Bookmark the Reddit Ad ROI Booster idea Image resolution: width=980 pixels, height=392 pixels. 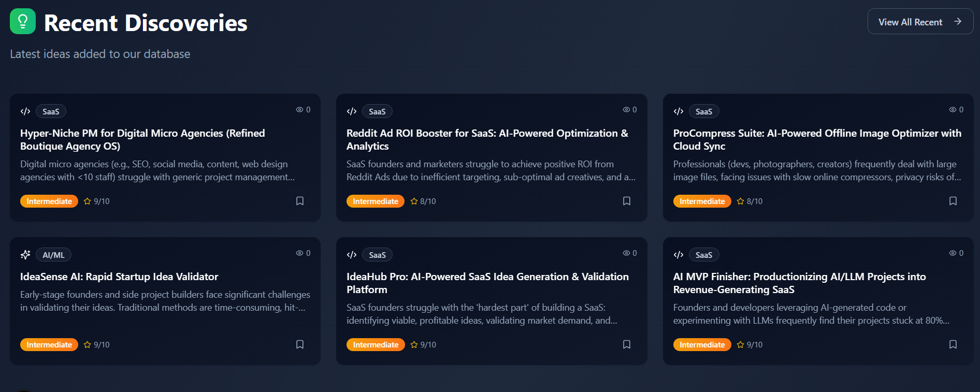tap(627, 201)
